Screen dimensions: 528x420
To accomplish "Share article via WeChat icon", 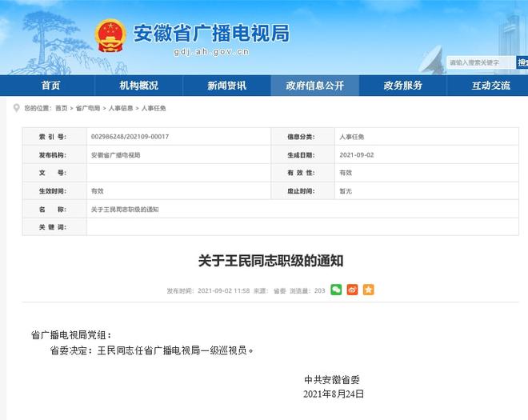I will tap(336, 290).
